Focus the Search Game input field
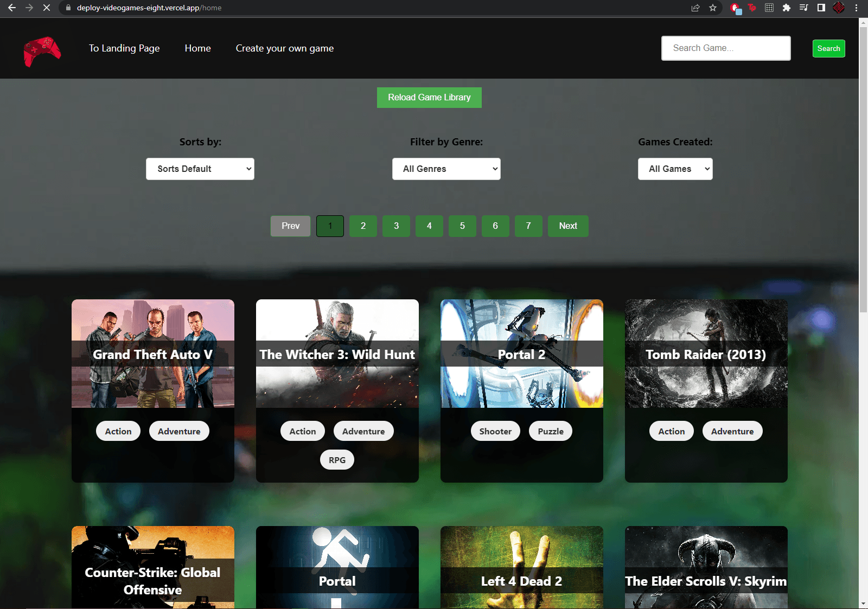Image resolution: width=868 pixels, height=609 pixels. coord(726,48)
